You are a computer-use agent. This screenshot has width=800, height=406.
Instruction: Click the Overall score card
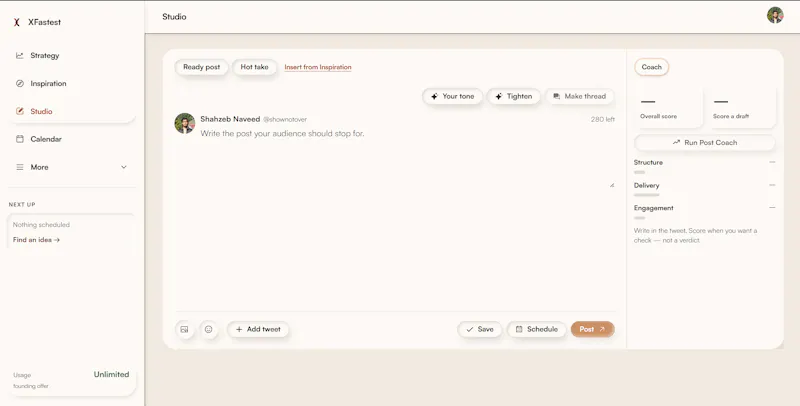[x=668, y=107]
